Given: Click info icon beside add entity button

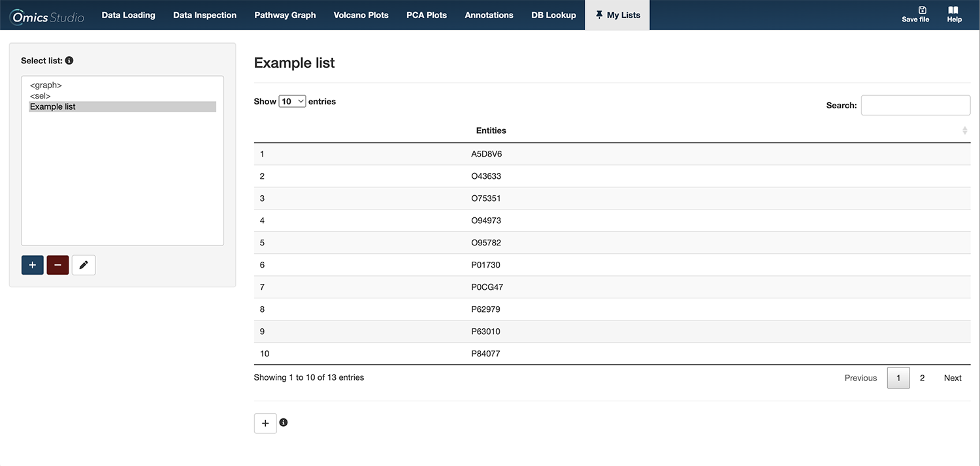Looking at the screenshot, I should 284,422.
